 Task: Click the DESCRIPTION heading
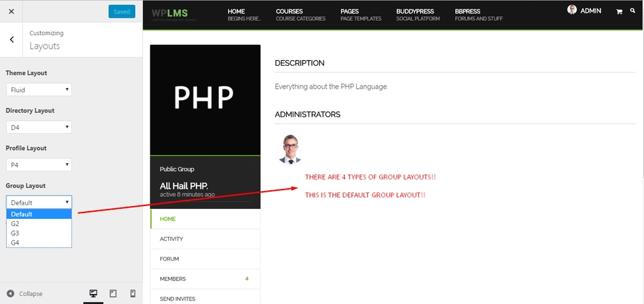click(299, 63)
